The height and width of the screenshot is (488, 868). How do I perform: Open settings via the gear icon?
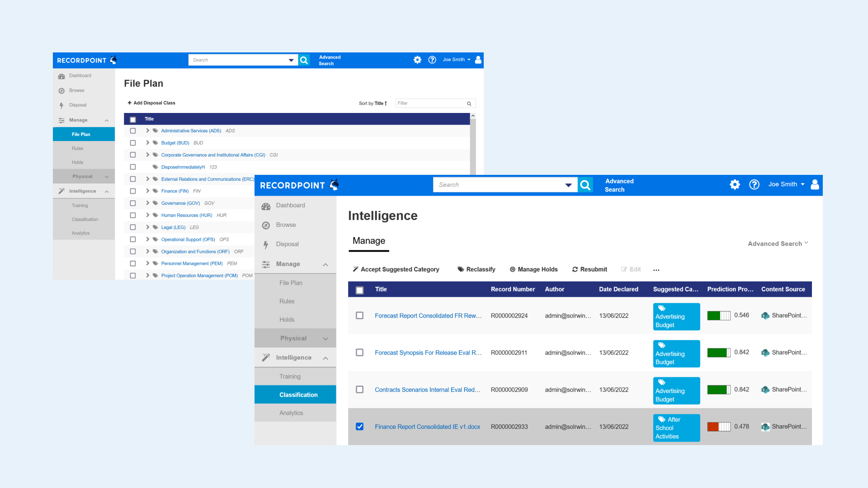click(x=735, y=184)
